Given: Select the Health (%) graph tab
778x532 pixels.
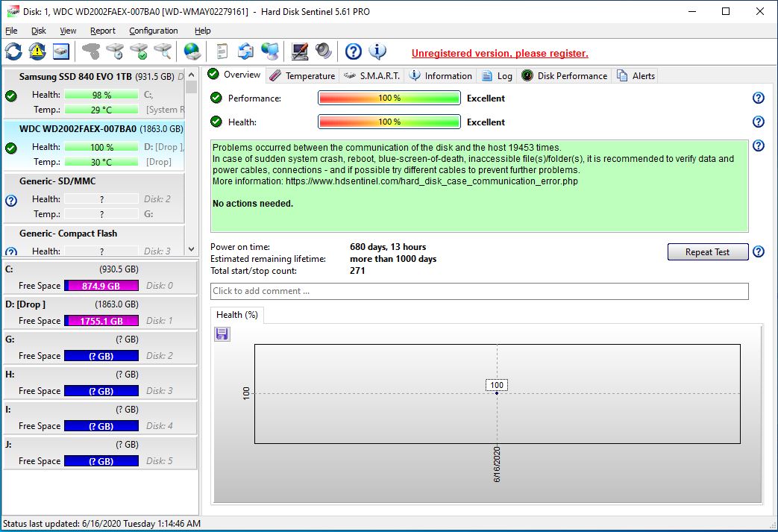Looking at the screenshot, I should (237, 315).
